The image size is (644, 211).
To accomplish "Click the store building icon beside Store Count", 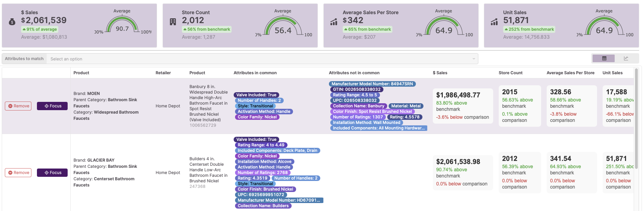I will (173, 22).
